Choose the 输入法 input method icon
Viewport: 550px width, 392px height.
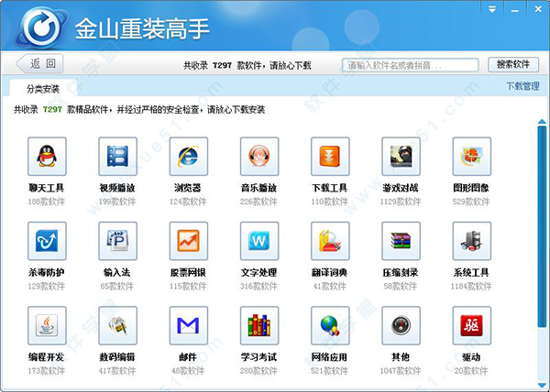tap(118, 241)
